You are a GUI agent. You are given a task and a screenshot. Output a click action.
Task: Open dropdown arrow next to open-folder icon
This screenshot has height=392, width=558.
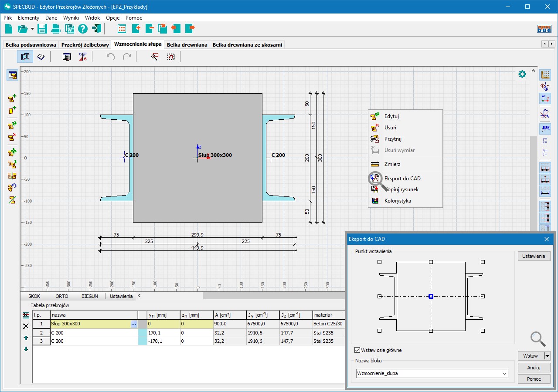pos(32,29)
